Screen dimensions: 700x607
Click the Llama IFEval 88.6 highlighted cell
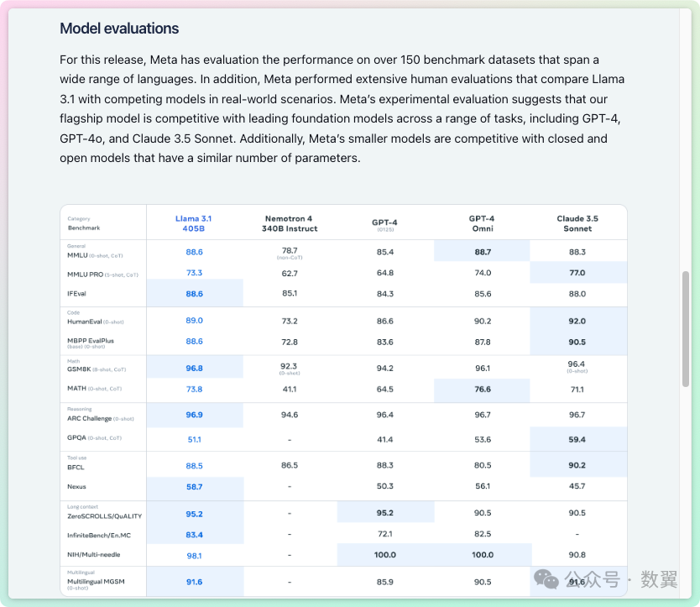195,293
